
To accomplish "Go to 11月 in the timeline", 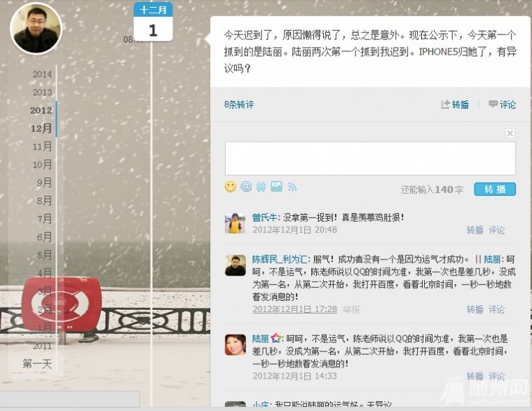I will (43, 147).
